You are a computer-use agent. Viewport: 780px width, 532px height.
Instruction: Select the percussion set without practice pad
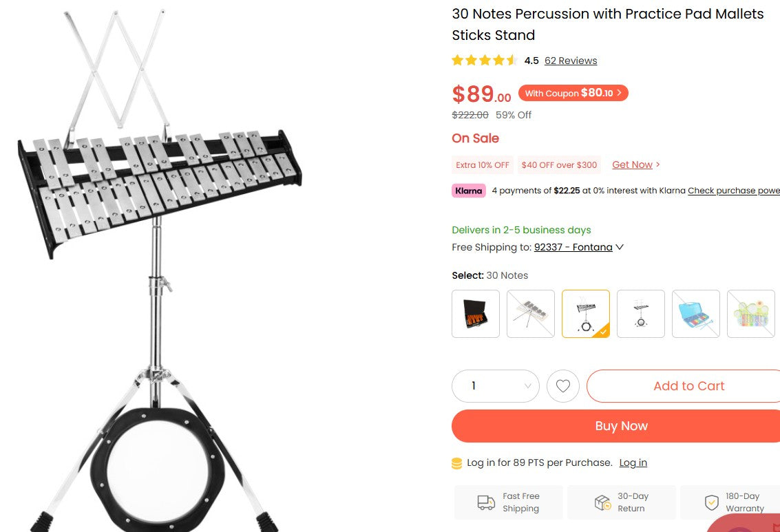(640, 313)
